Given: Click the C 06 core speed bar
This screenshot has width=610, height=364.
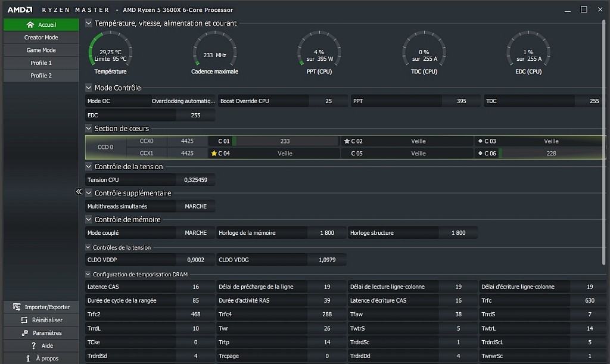Looking at the screenshot, I should click(x=552, y=153).
